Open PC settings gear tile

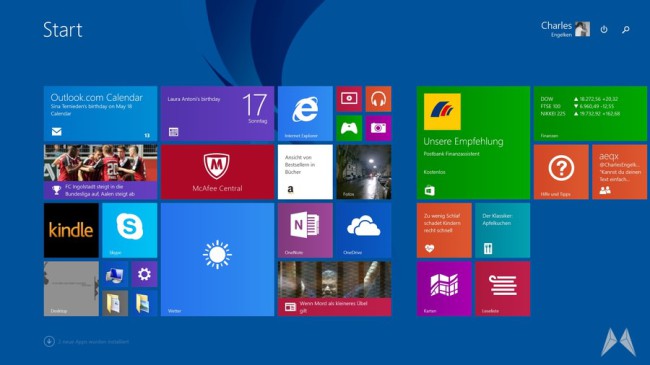[144, 274]
